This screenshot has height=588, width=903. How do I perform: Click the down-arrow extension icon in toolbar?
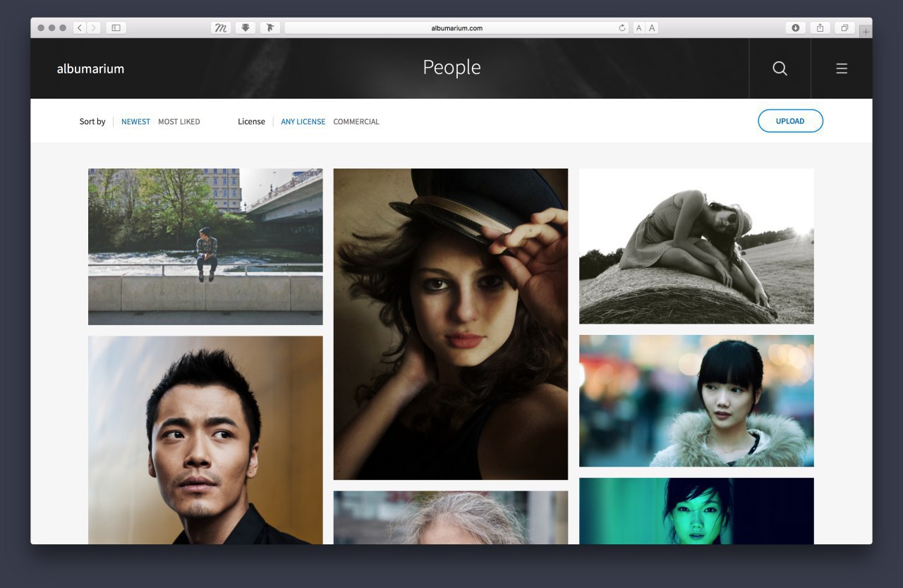(x=246, y=27)
